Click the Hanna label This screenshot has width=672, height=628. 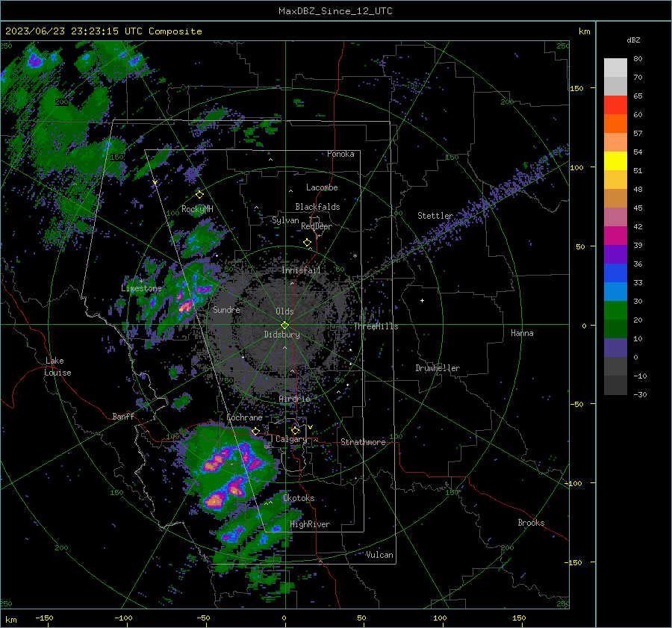point(522,333)
